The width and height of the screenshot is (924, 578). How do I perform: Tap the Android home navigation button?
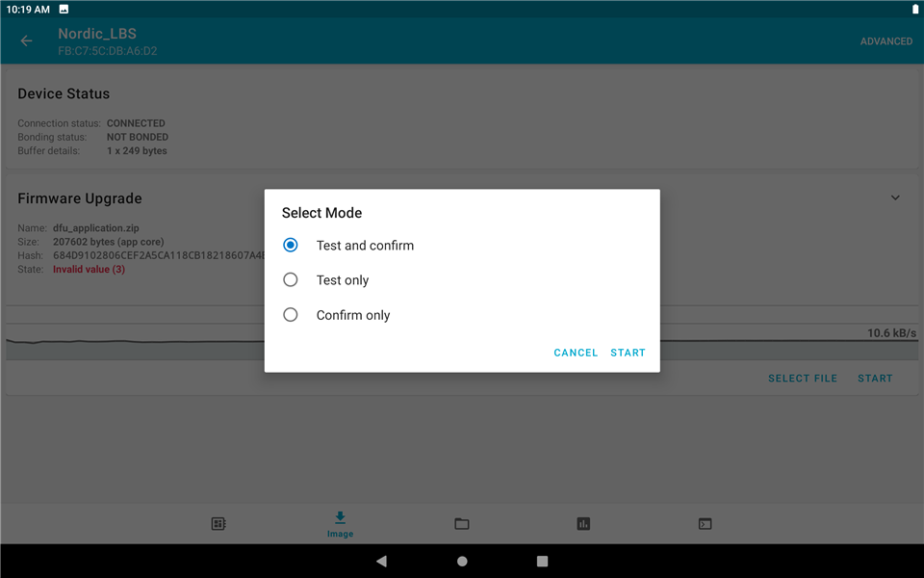[x=462, y=561]
